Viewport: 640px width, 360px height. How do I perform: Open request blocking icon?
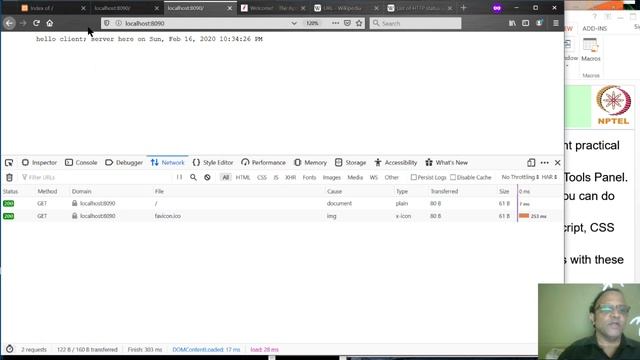tap(207, 177)
